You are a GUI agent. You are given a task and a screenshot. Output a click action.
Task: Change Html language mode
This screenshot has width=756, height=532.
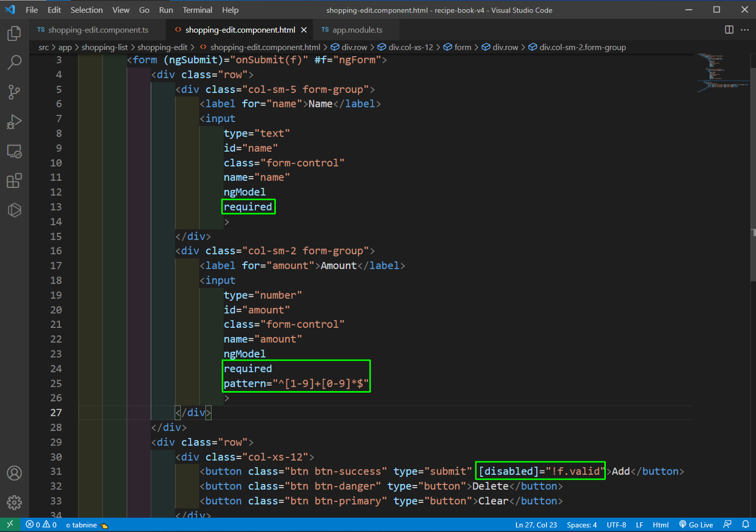660,525
